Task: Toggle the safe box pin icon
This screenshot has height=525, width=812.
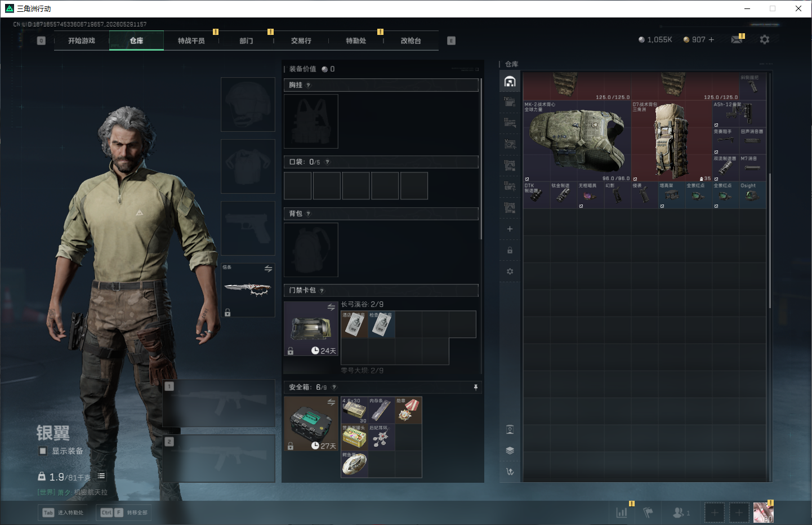Action: (x=476, y=387)
